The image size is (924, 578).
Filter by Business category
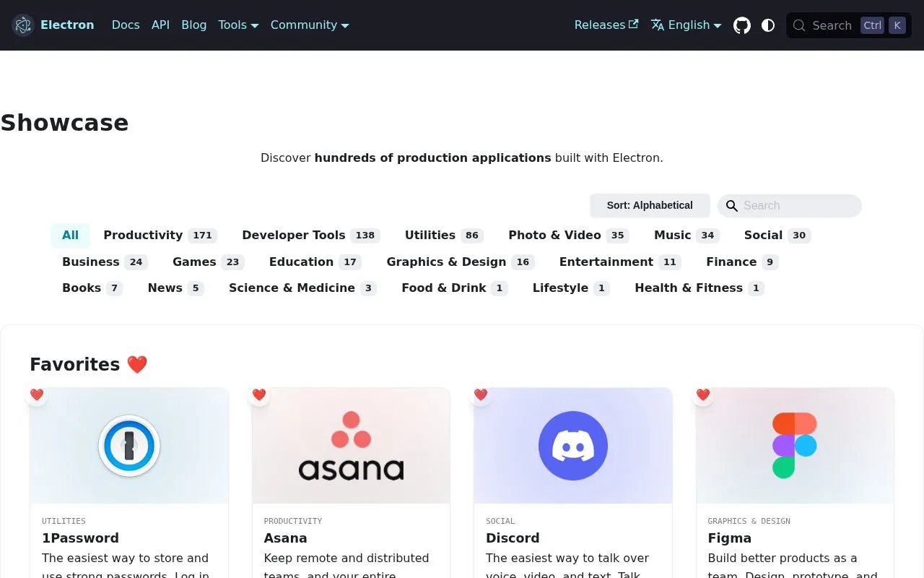click(105, 262)
